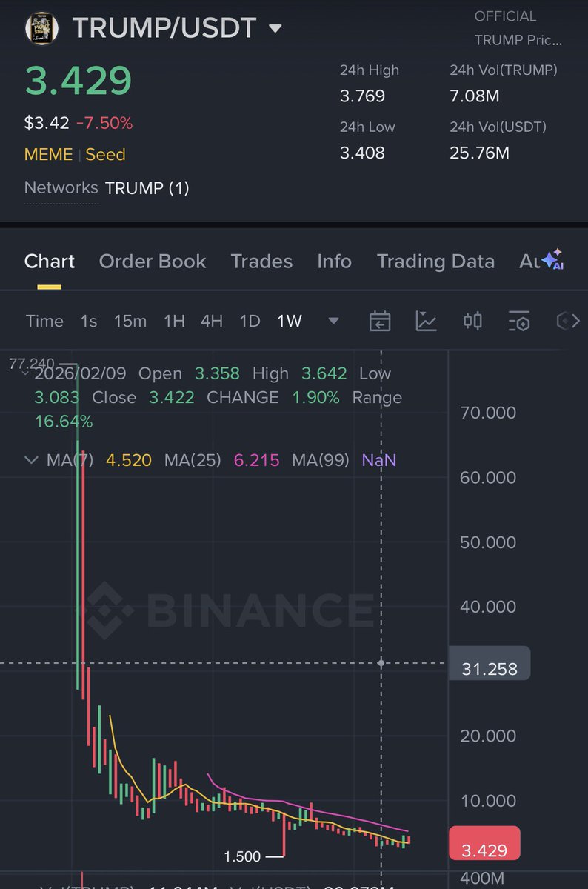Open the line chart indicators icon
This screenshot has height=889, width=588.
point(427,321)
